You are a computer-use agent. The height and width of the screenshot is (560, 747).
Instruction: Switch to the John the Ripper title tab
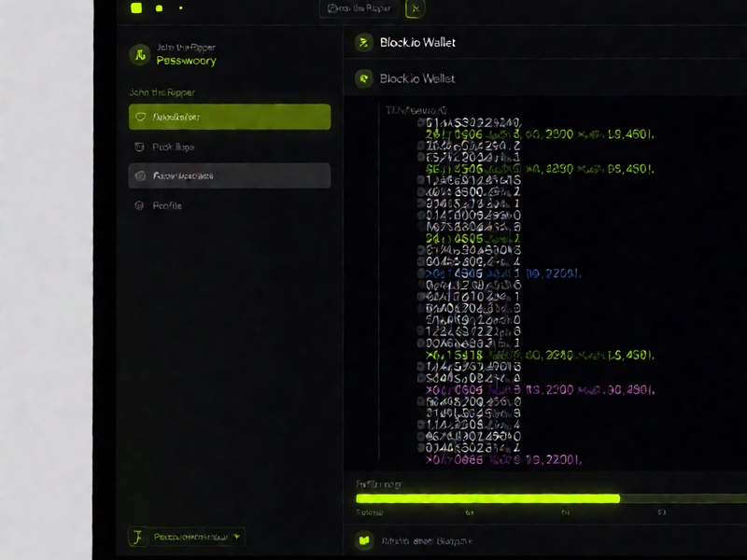pyautogui.click(x=359, y=8)
